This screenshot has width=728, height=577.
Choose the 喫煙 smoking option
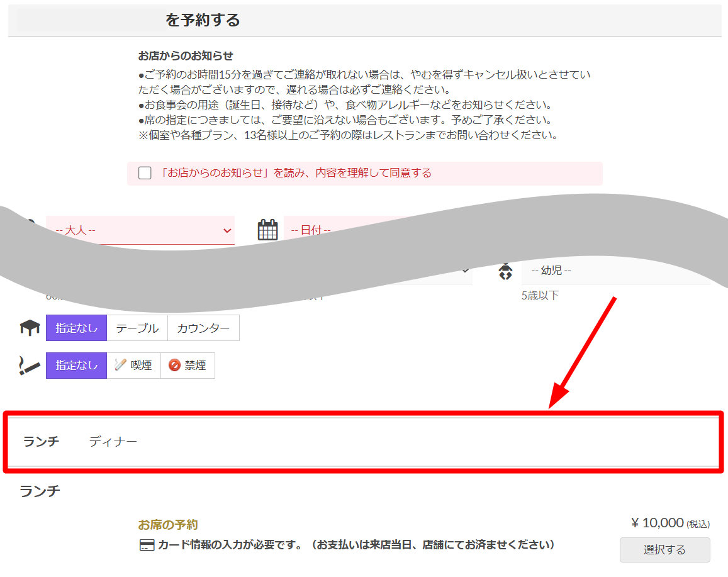[134, 366]
